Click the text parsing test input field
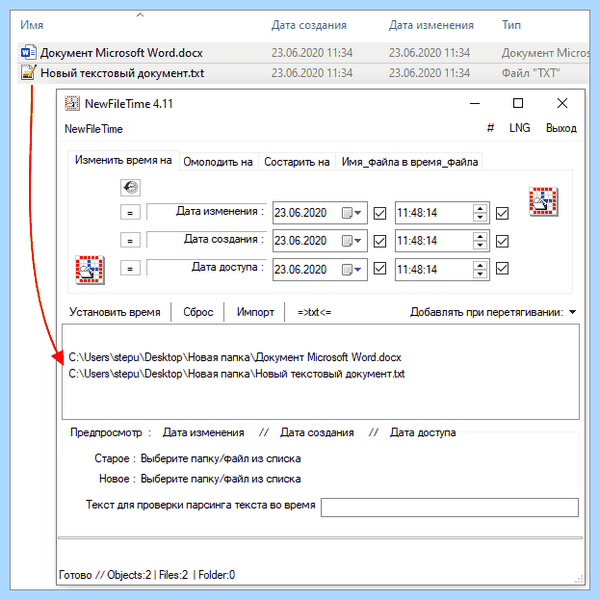This screenshot has height=600, width=600. pos(450,507)
